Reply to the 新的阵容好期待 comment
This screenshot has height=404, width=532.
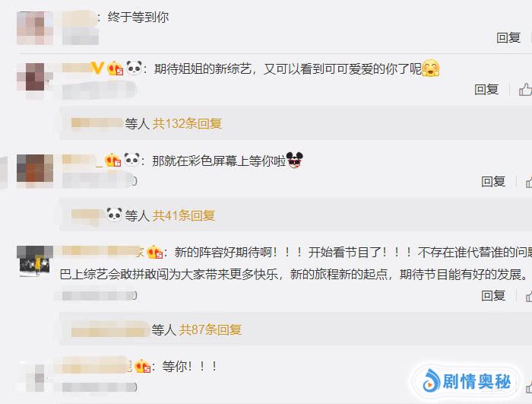click(x=493, y=295)
